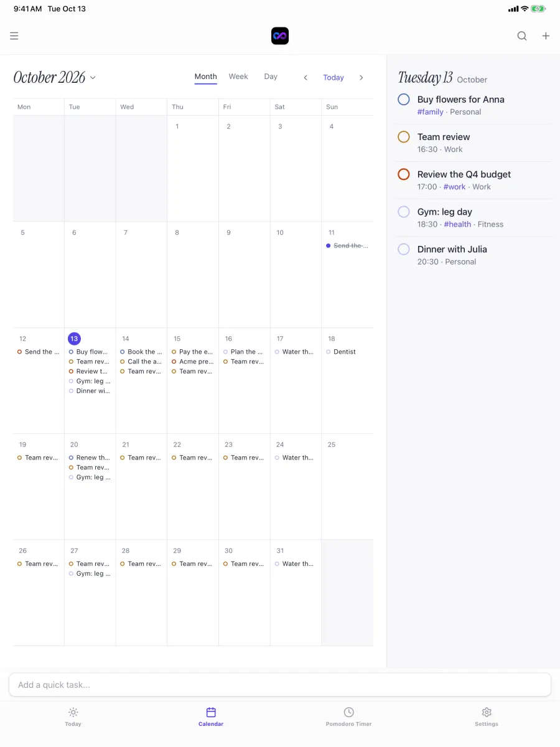Go to next month arrow
This screenshot has height=747, width=560.
tap(362, 78)
